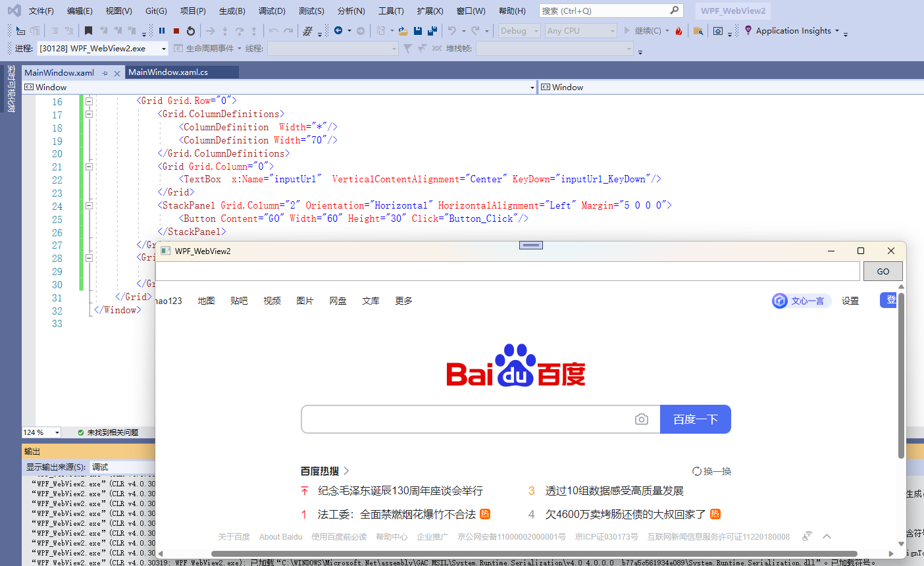The image size is (924, 566).
Task: Click the 百度一下 search button
Action: [695, 419]
